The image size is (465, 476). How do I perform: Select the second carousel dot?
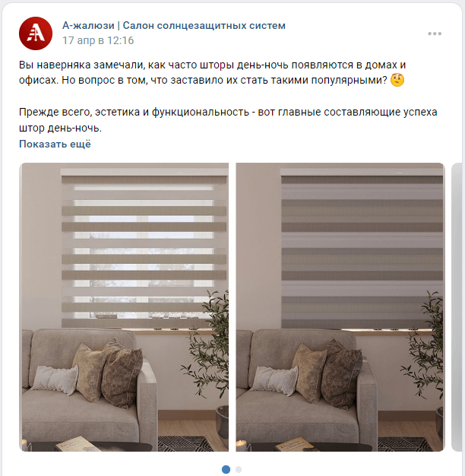(x=239, y=469)
